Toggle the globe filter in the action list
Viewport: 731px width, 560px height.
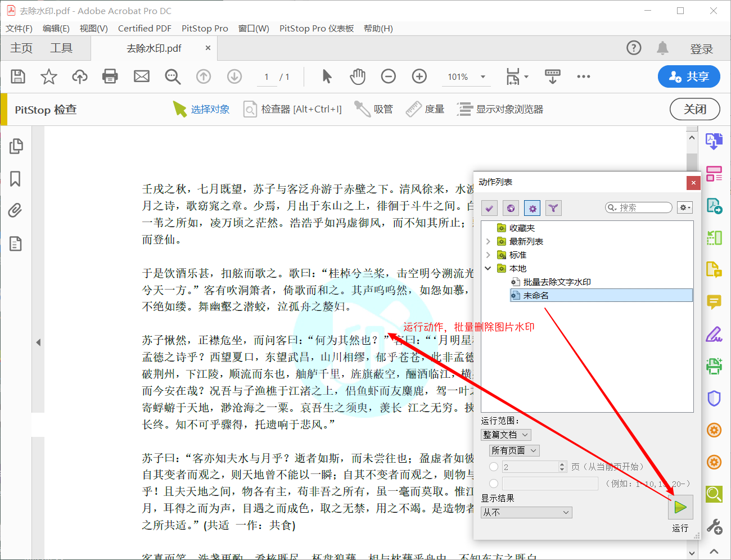coord(511,208)
